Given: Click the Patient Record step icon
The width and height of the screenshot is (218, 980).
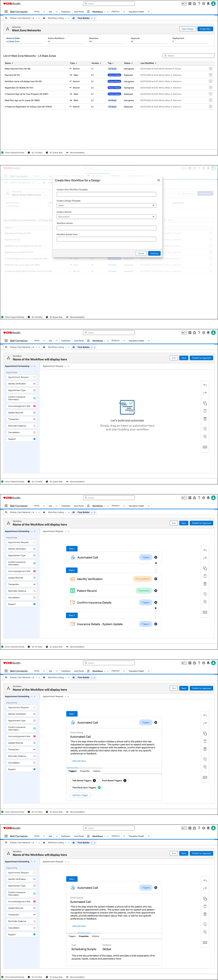Looking at the screenshot, I should (x=72, y=591).
